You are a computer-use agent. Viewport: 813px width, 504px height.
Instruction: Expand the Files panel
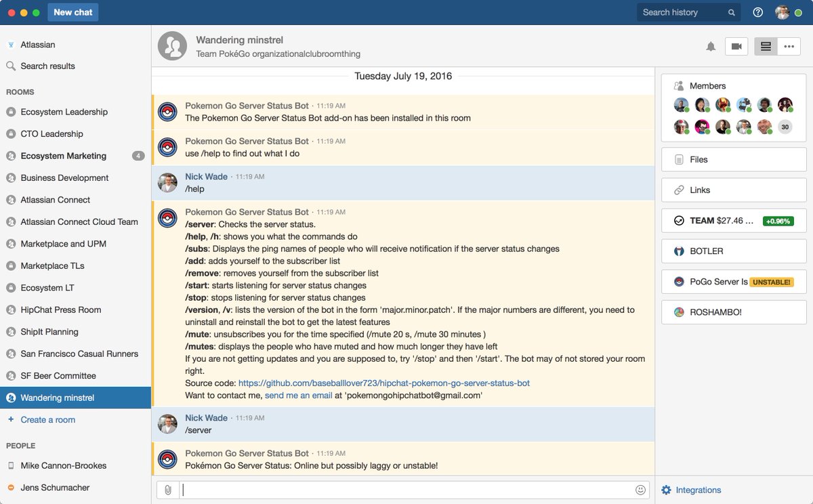pos(734,160)
